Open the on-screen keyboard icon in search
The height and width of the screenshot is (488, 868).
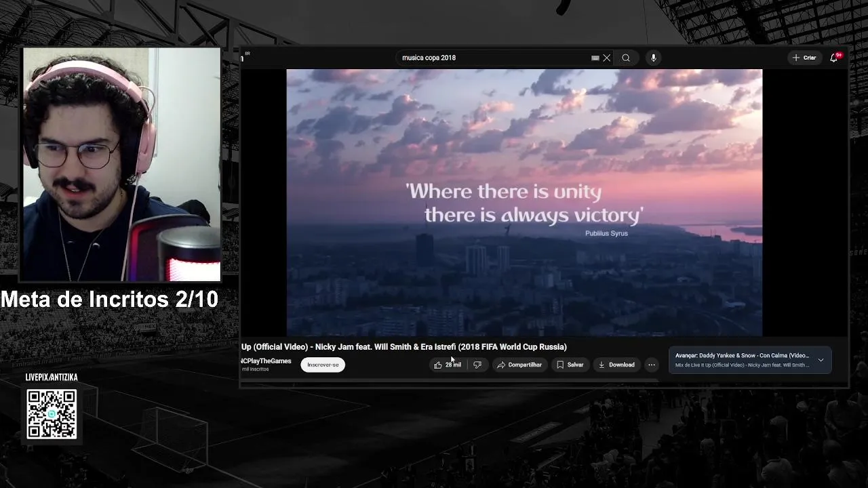point(595,58)
